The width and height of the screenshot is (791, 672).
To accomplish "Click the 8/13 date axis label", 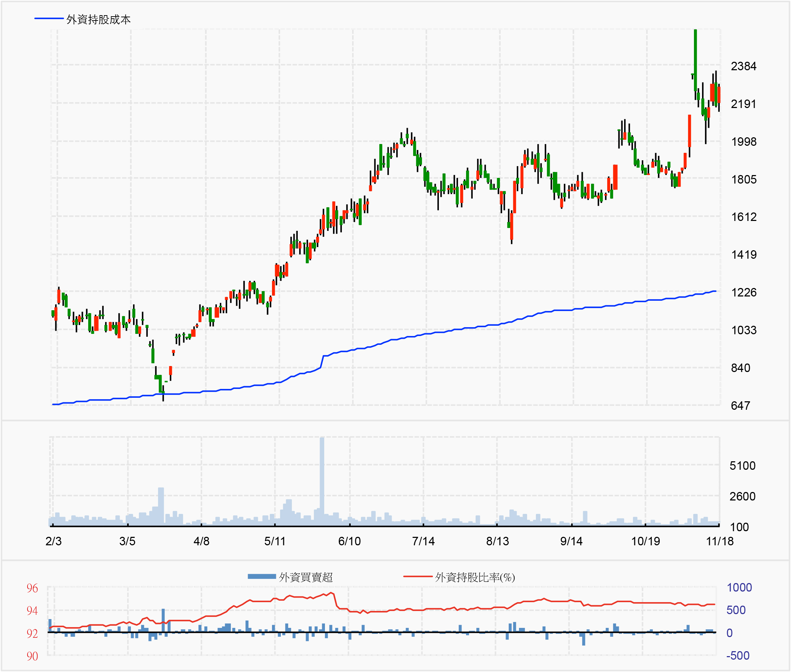I will tap(497, 541).
